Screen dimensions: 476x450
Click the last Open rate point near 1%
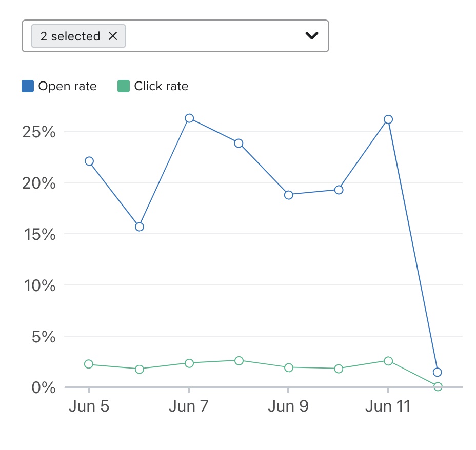tap(437, 372)
